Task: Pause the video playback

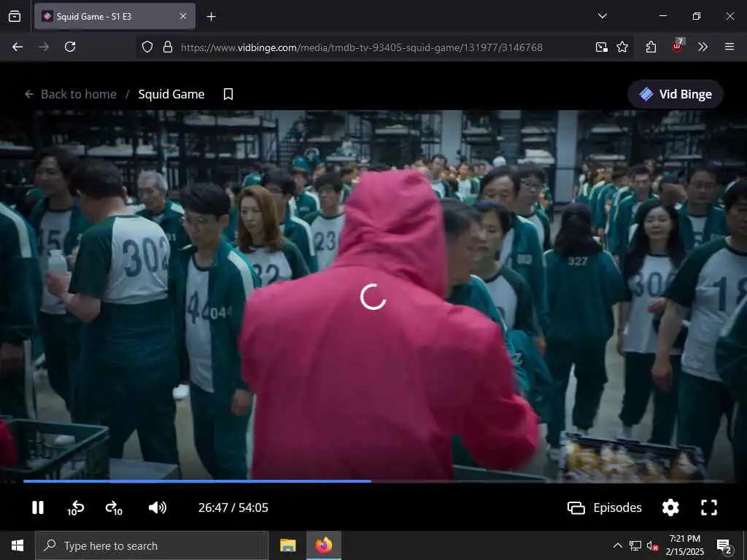Action: click(x=38, y=507)
